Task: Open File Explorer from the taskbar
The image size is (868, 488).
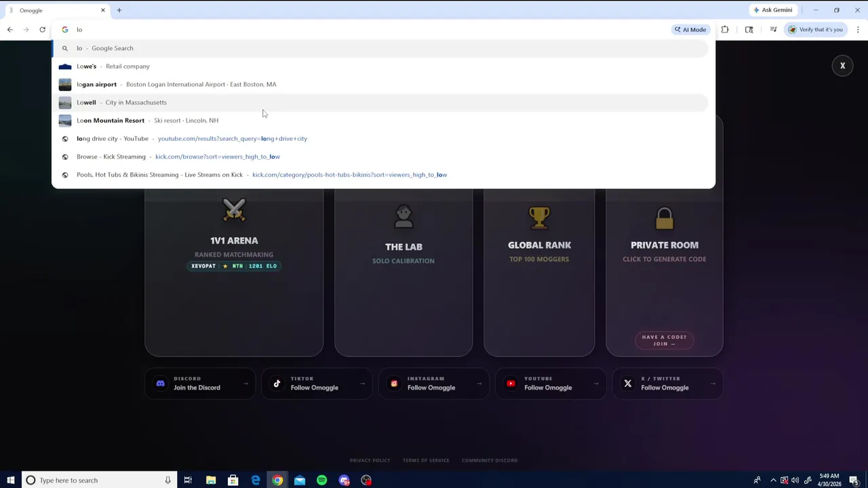Action: (x=211, y=480)
